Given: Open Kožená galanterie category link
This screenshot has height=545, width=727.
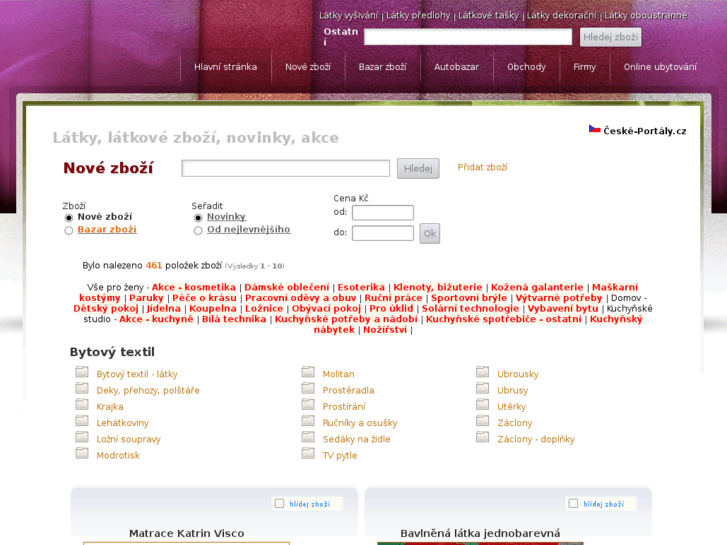Looking at the screenshot, I should 537,287.
